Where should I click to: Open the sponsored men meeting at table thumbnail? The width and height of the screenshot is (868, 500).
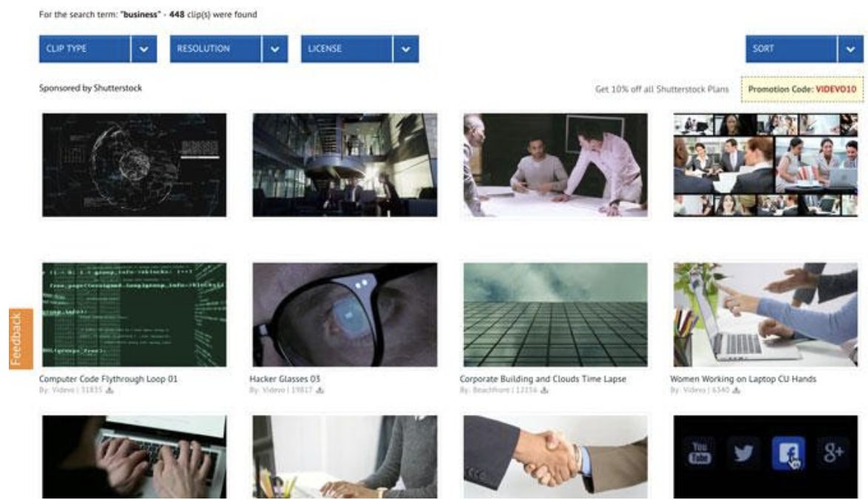(555, 165)
